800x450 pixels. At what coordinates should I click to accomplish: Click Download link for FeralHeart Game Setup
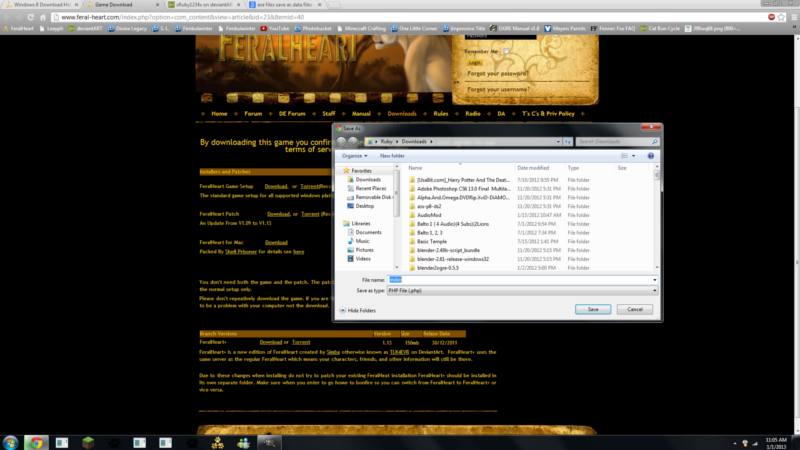pos(276,186)
